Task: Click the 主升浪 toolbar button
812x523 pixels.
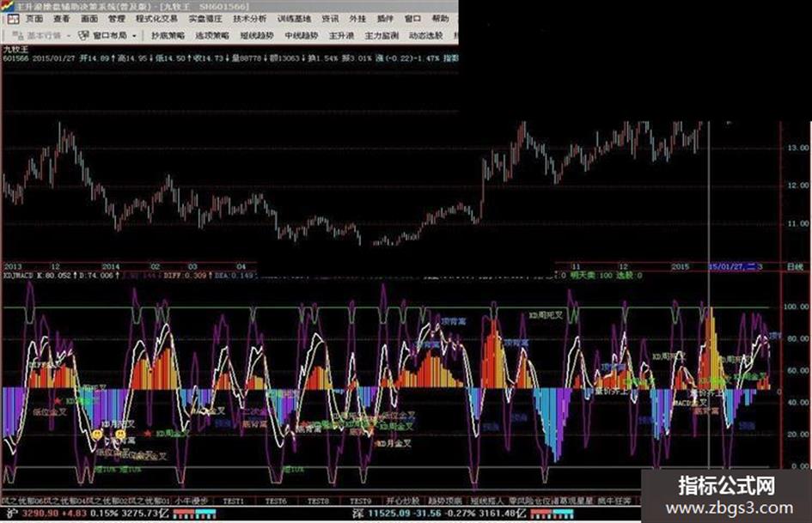Action: 342,36
